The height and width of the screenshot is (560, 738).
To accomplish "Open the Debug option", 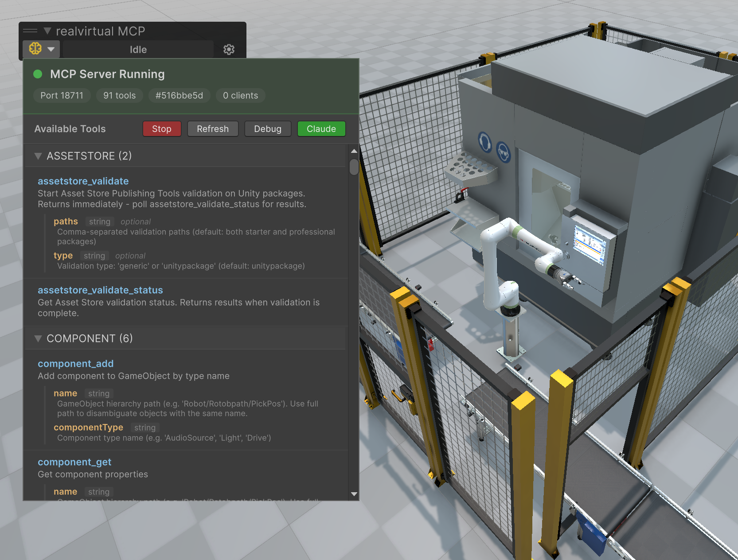I will (x=267, y=129).
